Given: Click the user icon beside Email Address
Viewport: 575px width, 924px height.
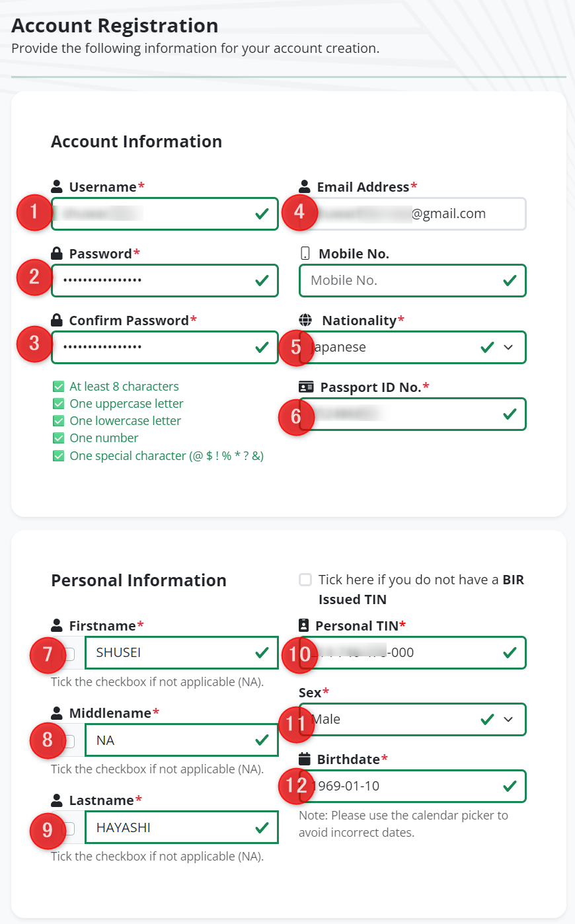Looking at the screenshot, I should (x=305, y=186).
